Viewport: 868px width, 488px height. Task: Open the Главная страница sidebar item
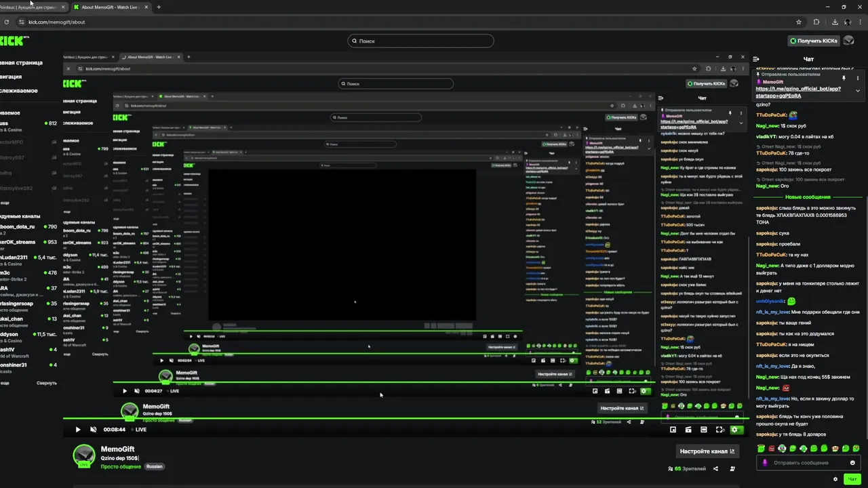21,62
